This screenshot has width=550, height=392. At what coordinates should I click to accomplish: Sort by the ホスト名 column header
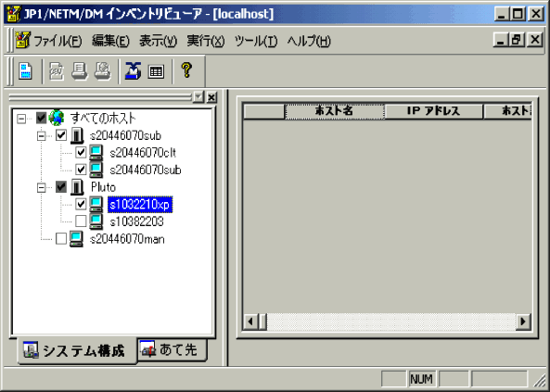[x=334, y=111]
